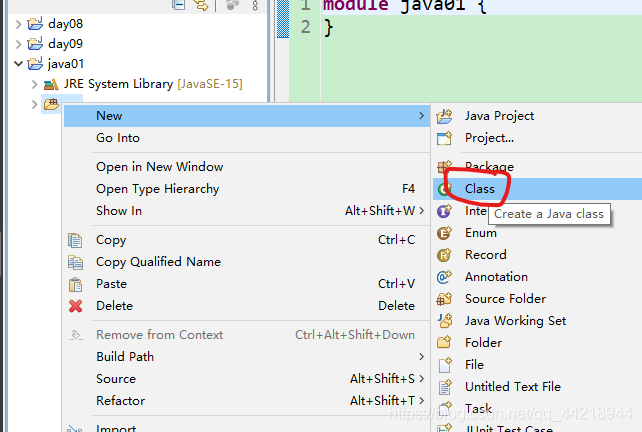The width and height of the screenshot is (642, 432).
Task: Click the Folder icon in New submenu
Action: pos(444,343)
